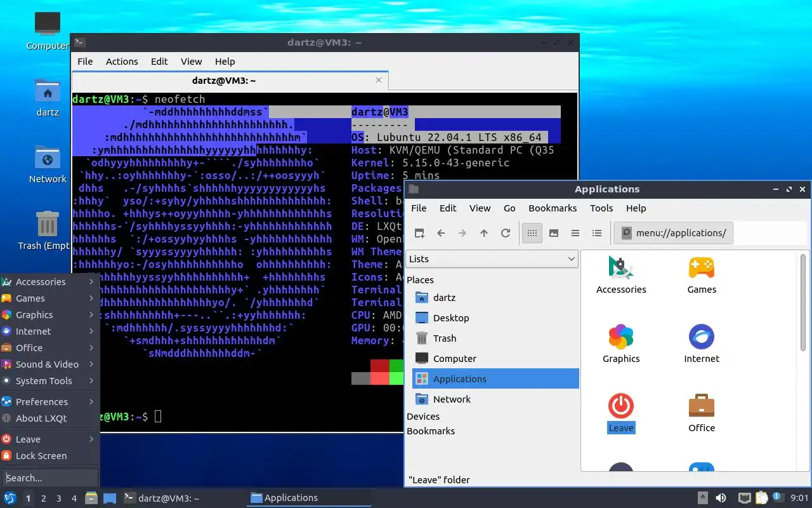812x508 pixels.
Task: Open About LXQt from the start menu
Action: (49, 418)
